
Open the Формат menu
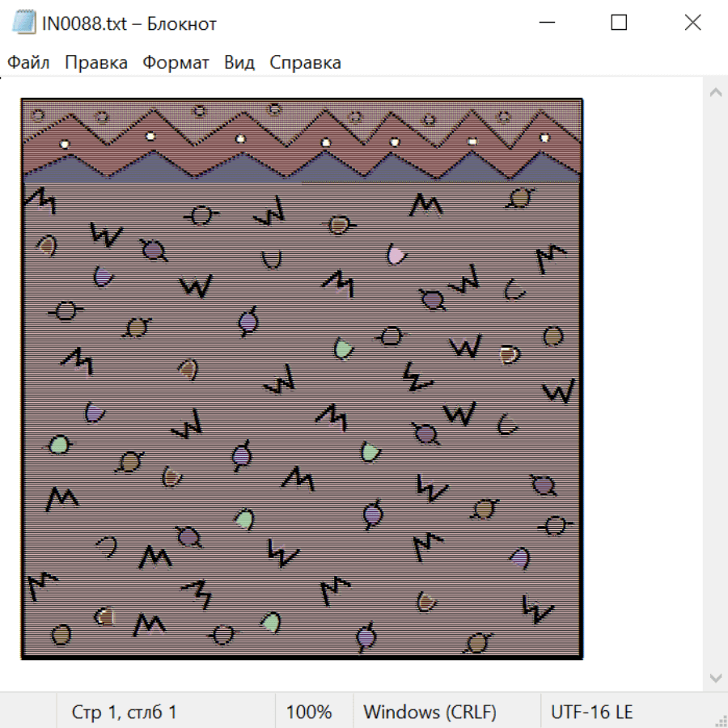pos(176,62)
